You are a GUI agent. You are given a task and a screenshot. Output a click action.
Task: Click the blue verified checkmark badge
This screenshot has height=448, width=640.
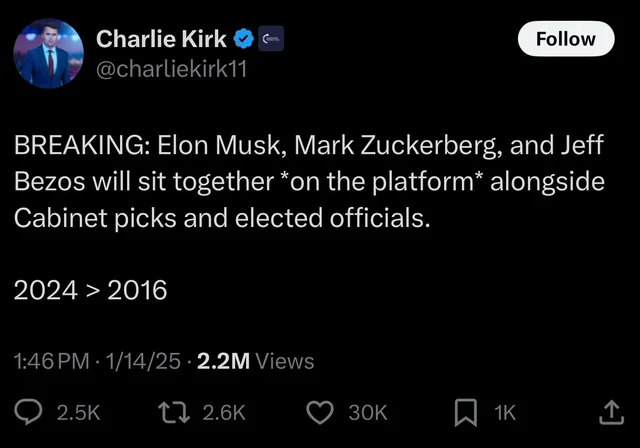click(x=244, y=40)
